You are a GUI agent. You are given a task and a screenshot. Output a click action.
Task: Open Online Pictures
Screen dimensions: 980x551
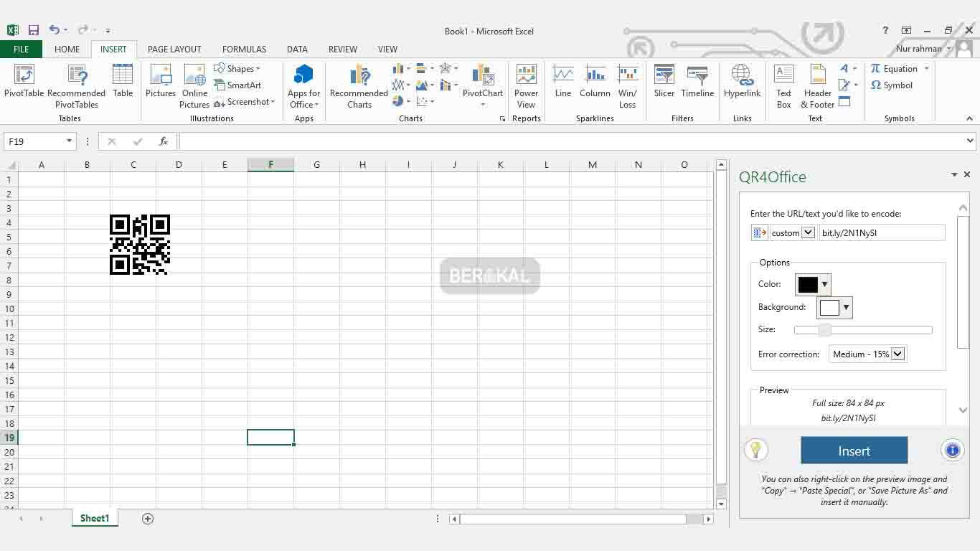click(x=194, y=87)
